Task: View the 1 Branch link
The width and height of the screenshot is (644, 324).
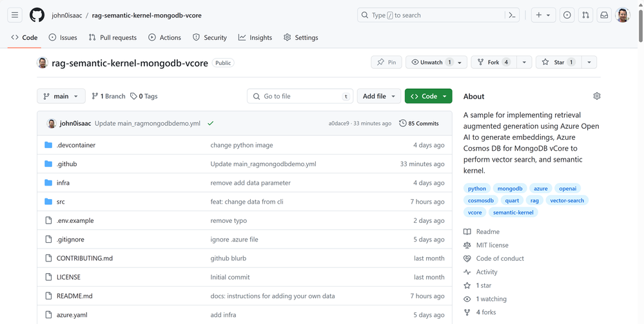Action: pos(108,96)
